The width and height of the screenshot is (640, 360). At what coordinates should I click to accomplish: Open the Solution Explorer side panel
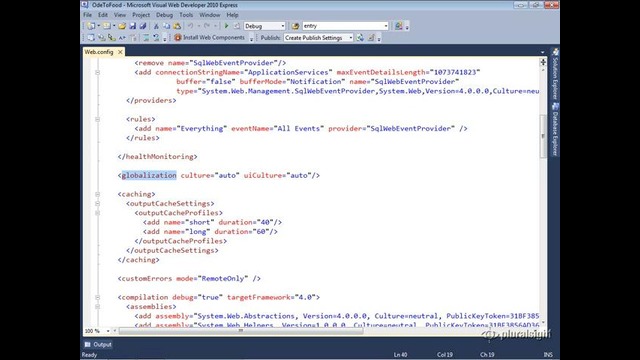click(x=555, y=74)
